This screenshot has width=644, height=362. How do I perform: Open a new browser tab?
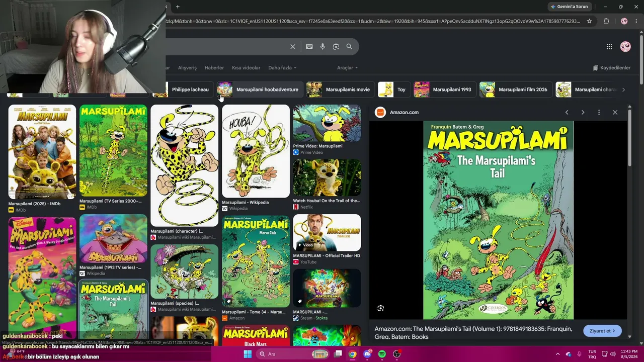[178, 7]
